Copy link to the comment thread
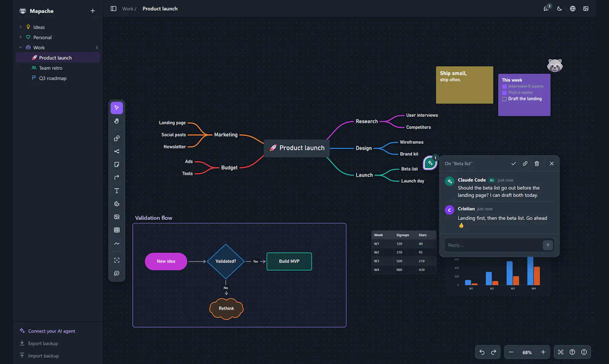 coord(525,164)
